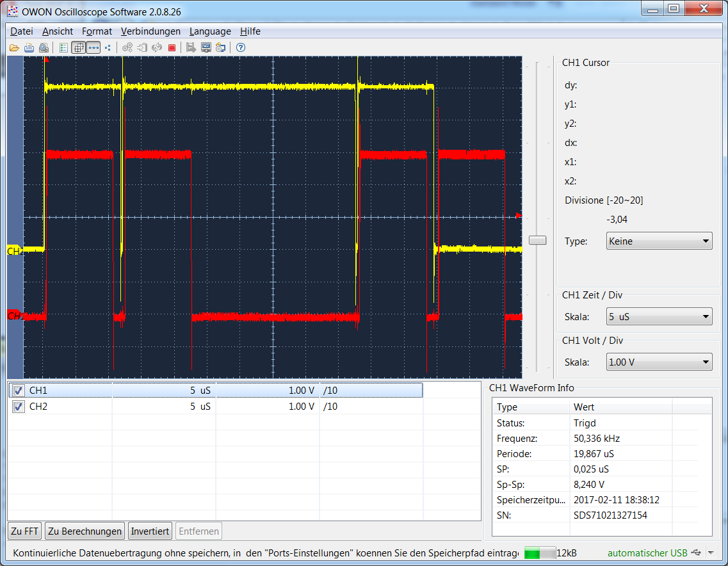Click the Type column header in WaveForm Info
The height and width of the screenshot is (566, 728).
(x=531, y=407)
